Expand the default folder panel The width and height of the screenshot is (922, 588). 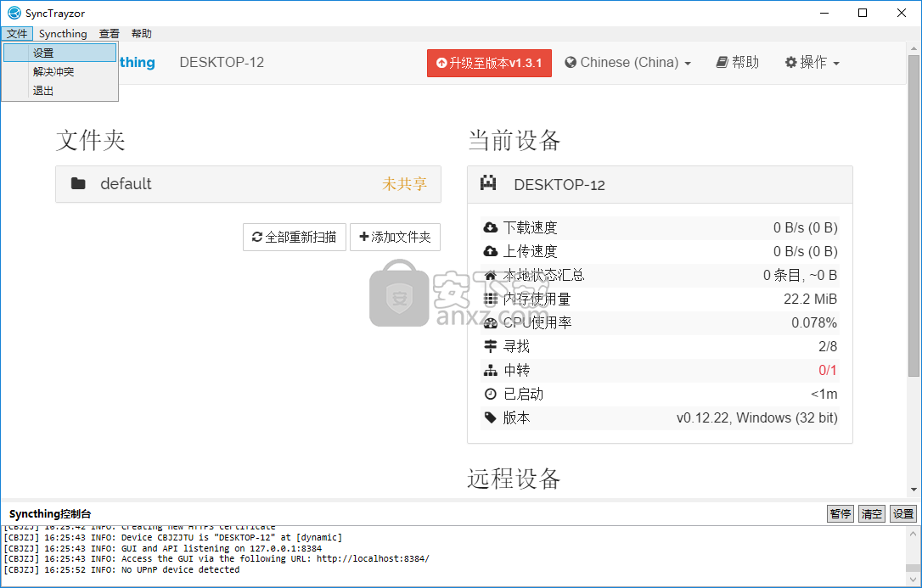(x=248, y=184)
